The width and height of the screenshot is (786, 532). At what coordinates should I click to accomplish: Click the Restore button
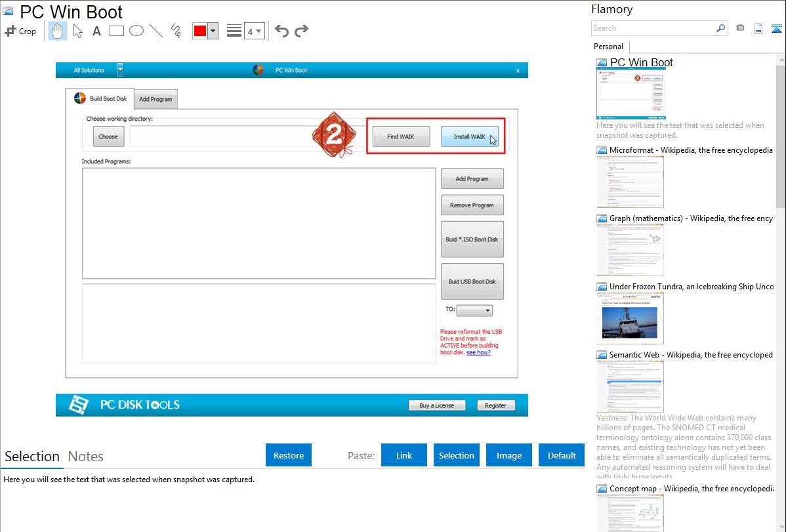tap(289, 455)
